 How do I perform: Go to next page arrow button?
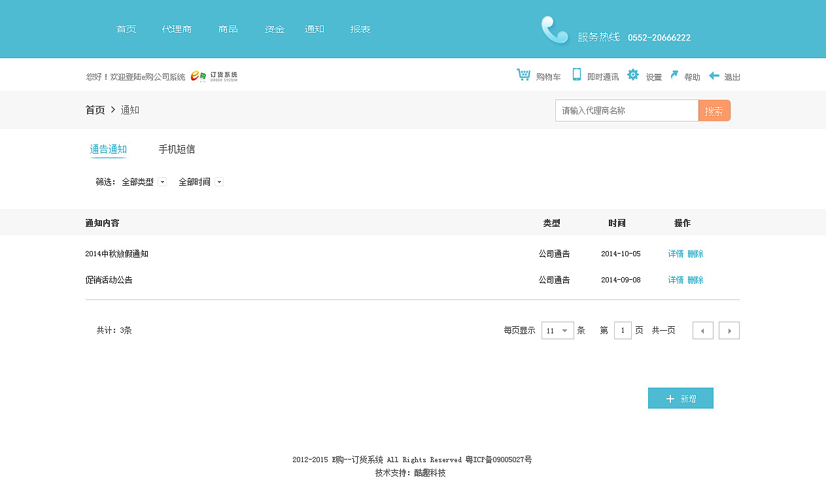729,331
